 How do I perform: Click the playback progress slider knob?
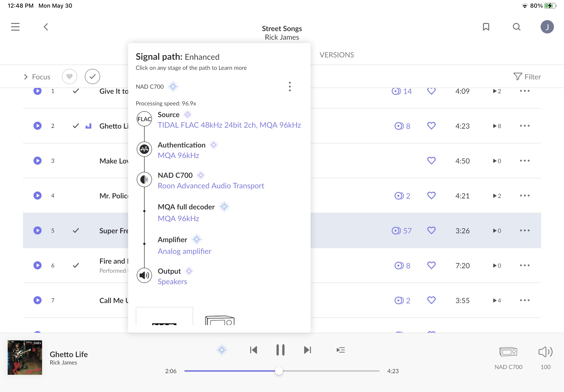(279, 371)
